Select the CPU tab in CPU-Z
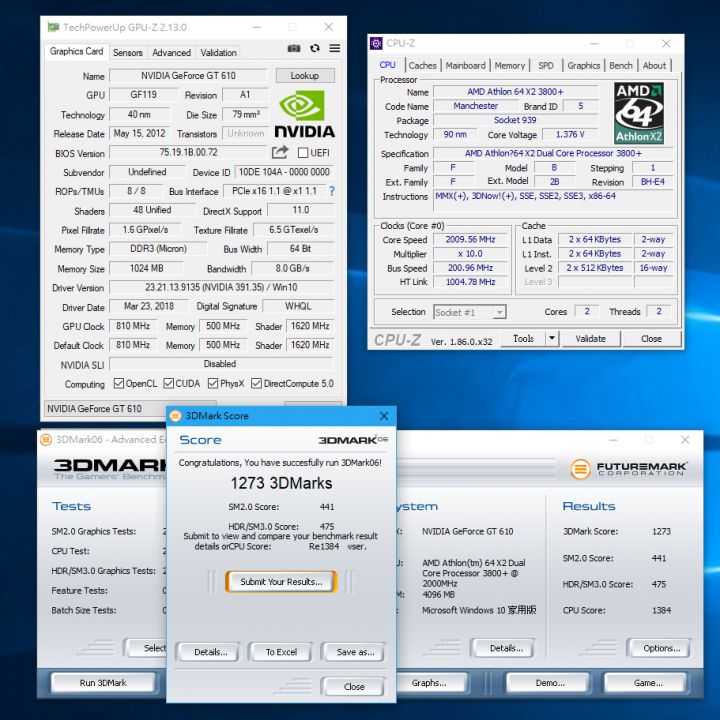The width and height of the screenshot is (720, 720). pyautogui.click(x=388, y=65)
